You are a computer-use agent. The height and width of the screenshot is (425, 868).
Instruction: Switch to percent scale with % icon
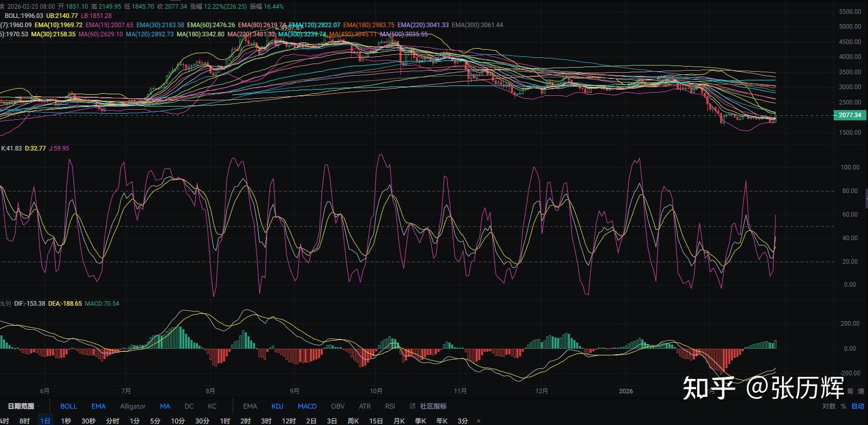point(843,406)
